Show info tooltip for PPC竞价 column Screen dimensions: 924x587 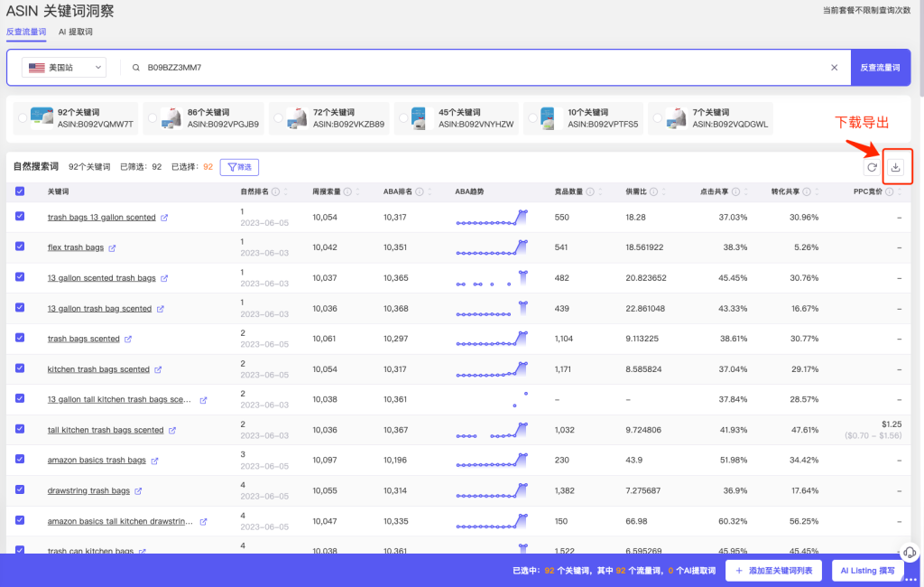click(889, 191)
